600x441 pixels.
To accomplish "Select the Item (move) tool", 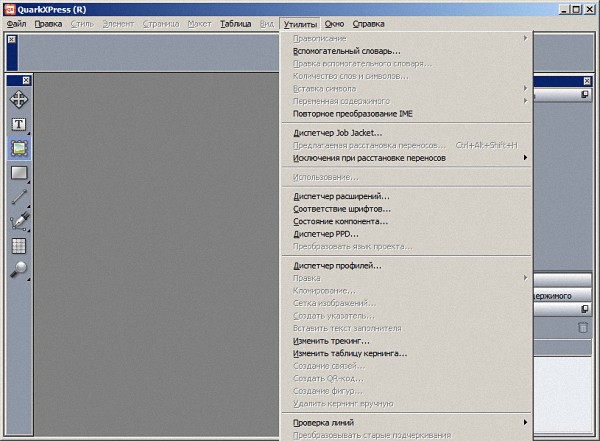I will [19, 99].
